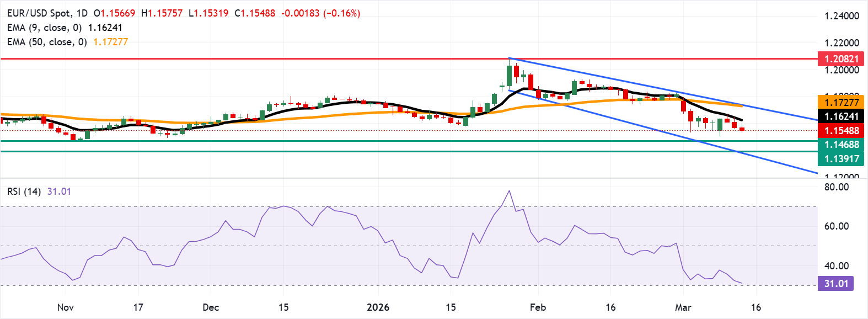Click the black 1.16241 EMA price tag
The height and width of the screenshot is (319, 868).
841,116
